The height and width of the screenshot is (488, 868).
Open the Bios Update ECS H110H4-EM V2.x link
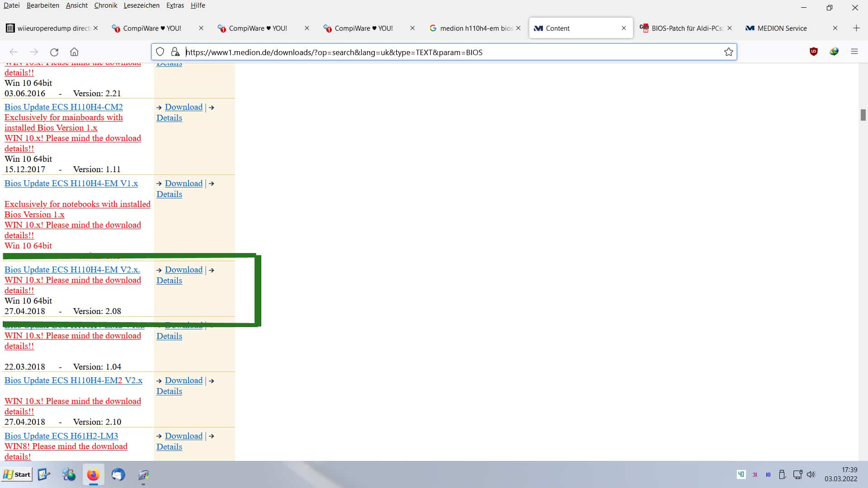72,270
